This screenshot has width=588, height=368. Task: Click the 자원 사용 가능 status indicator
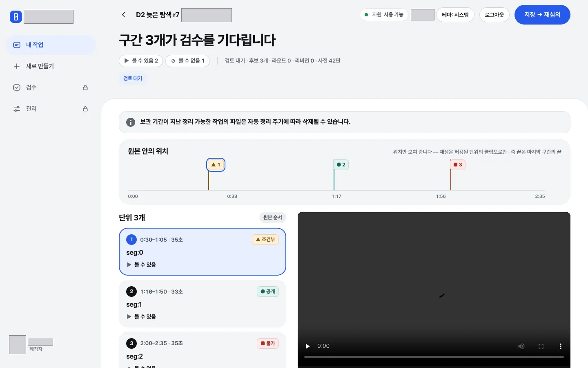point(384,15)
